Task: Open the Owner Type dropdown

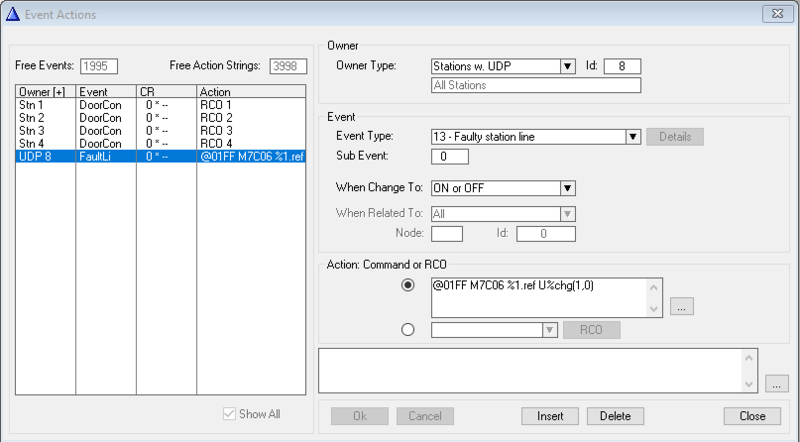Action: pos(567,66)
